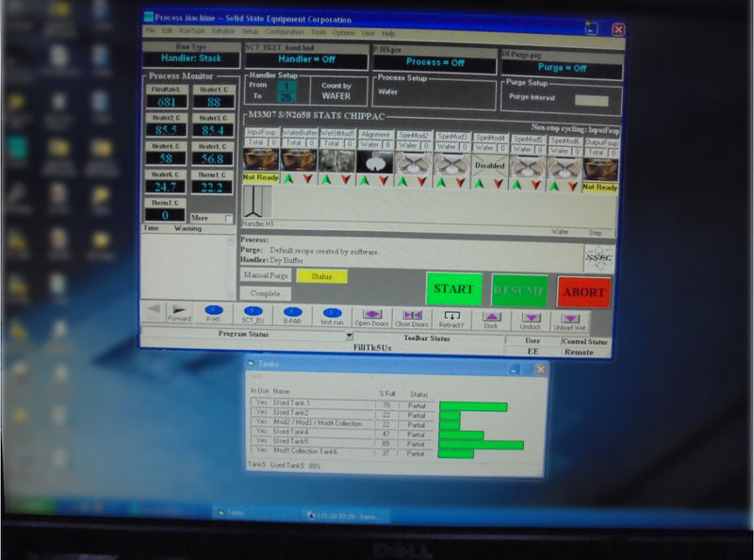Open the File menu
This screenshot has height=560, width=754.
150,30
